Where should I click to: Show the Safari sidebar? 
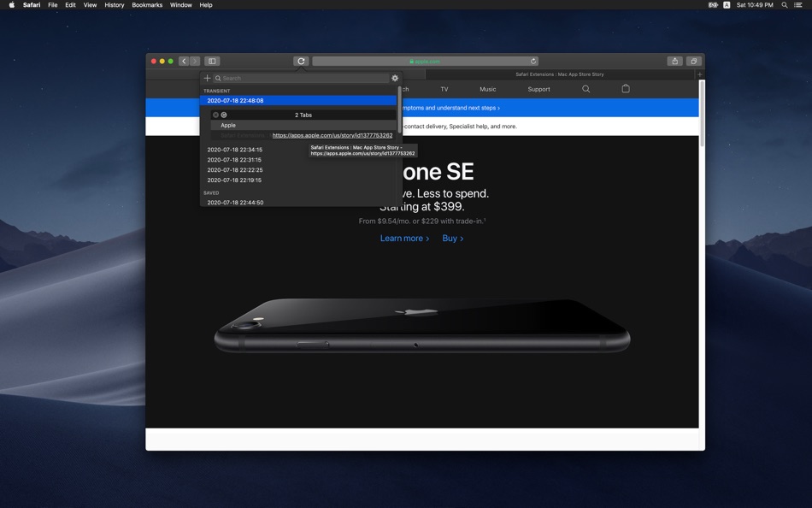(212, 62)
